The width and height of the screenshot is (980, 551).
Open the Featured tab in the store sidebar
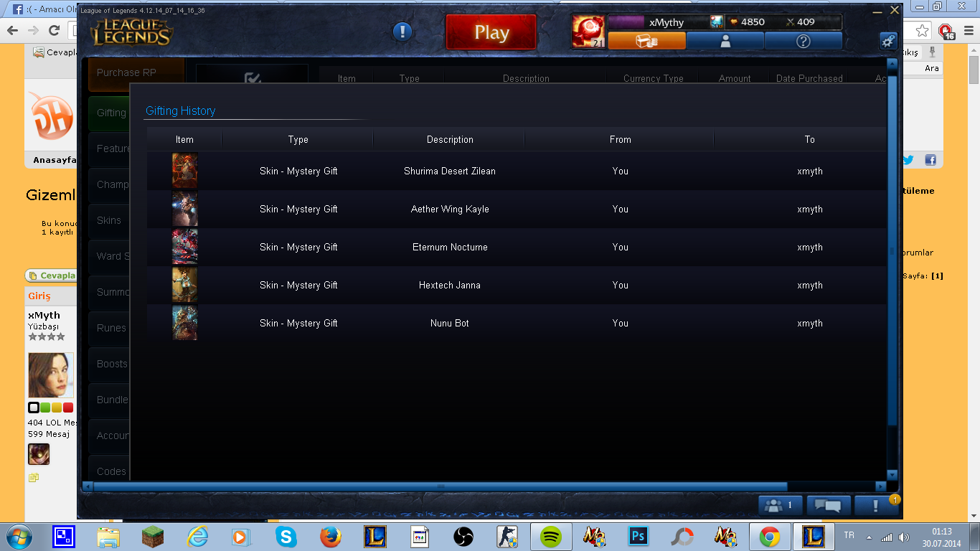click(x=110, y=149)
